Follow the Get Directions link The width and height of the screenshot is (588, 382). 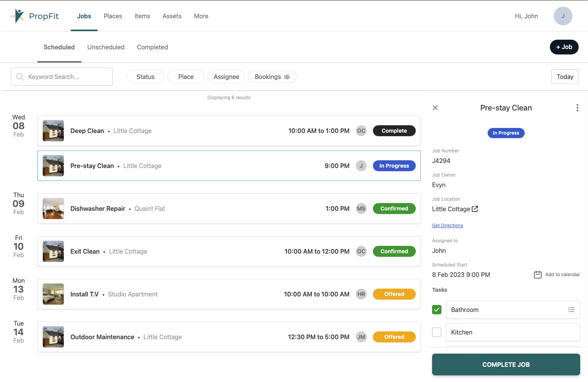coord(448,226)
